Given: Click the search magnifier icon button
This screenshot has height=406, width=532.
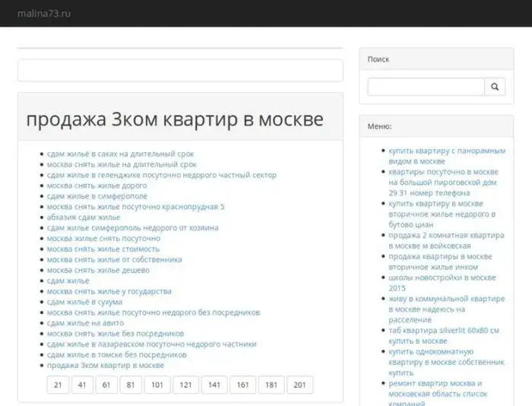Looking at the screenshot, I should 495,87.
